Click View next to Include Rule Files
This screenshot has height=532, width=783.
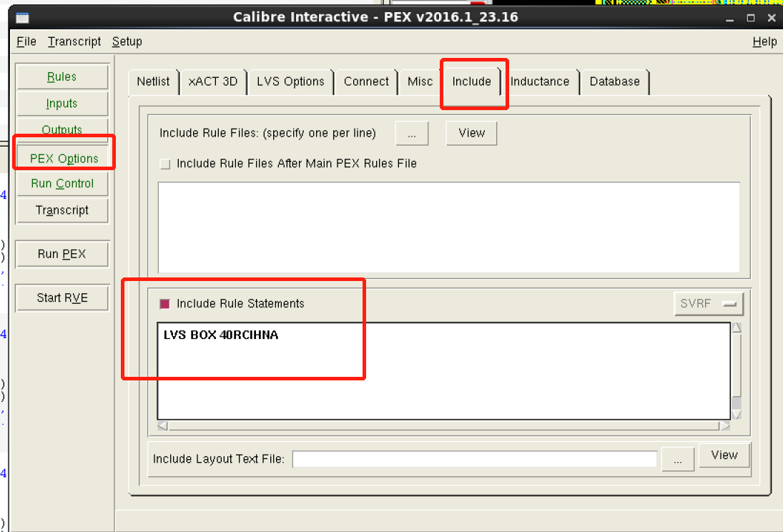click(x=471, y=134)
